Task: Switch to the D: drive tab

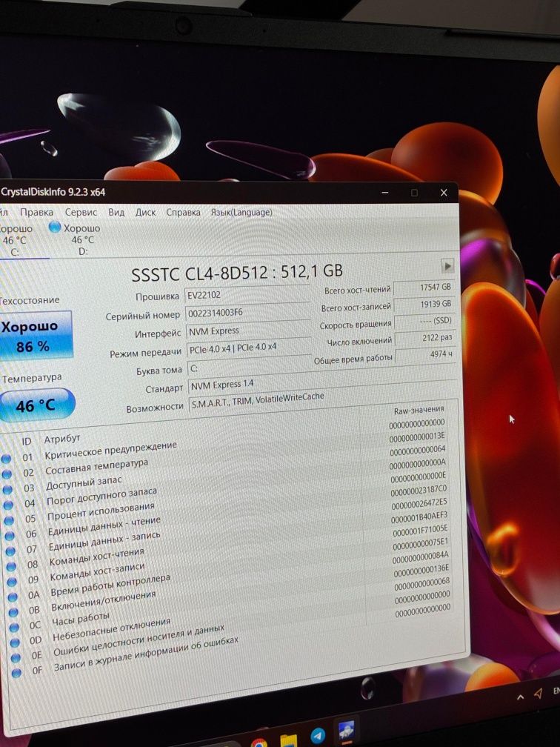Action: click(x=76, y=239)
